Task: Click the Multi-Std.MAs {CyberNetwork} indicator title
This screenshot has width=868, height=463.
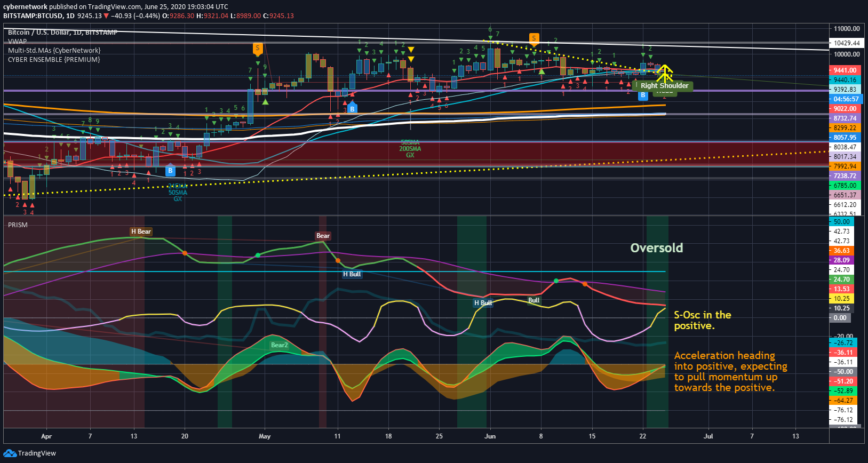Action: (x=54, y=51)
